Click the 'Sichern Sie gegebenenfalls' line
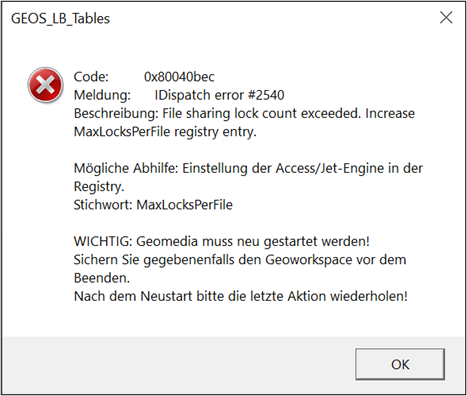This screenshot has height=396, width=467. (240, 260)
